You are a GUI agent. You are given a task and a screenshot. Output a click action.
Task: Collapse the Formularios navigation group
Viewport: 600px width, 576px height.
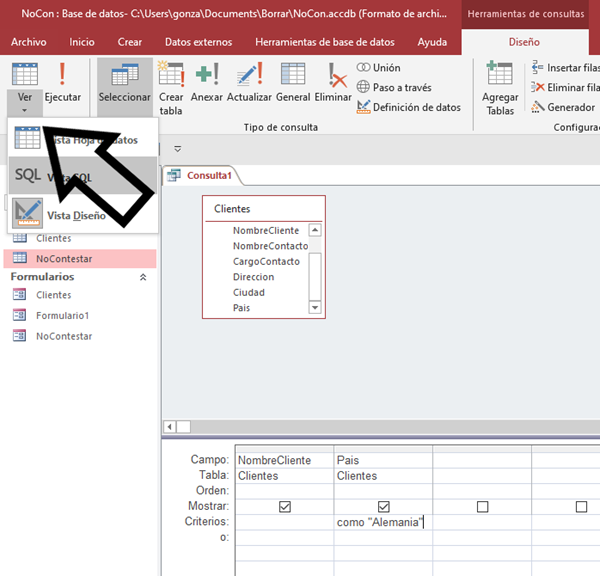tap(141, 277)
